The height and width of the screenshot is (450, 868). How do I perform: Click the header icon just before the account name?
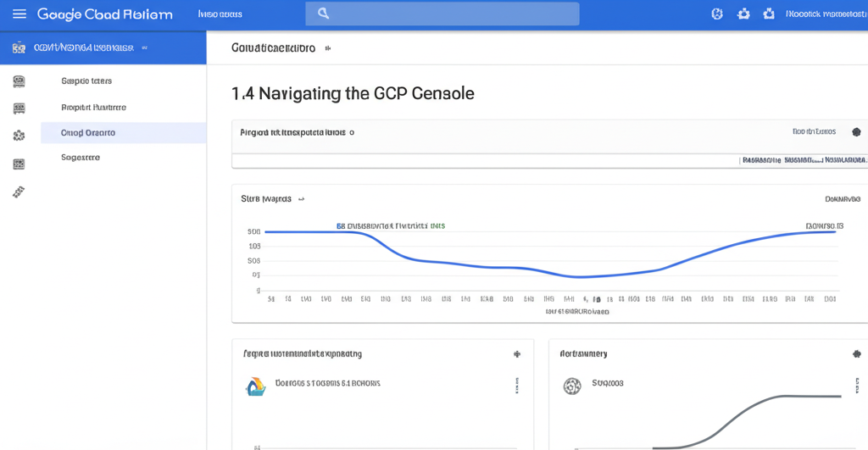(769, 14)
